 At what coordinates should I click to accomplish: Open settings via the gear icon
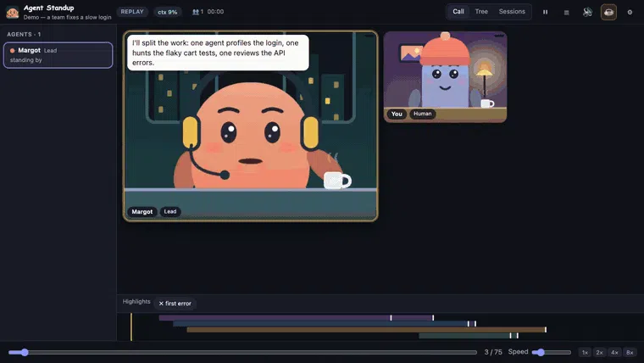pos(630,13)
